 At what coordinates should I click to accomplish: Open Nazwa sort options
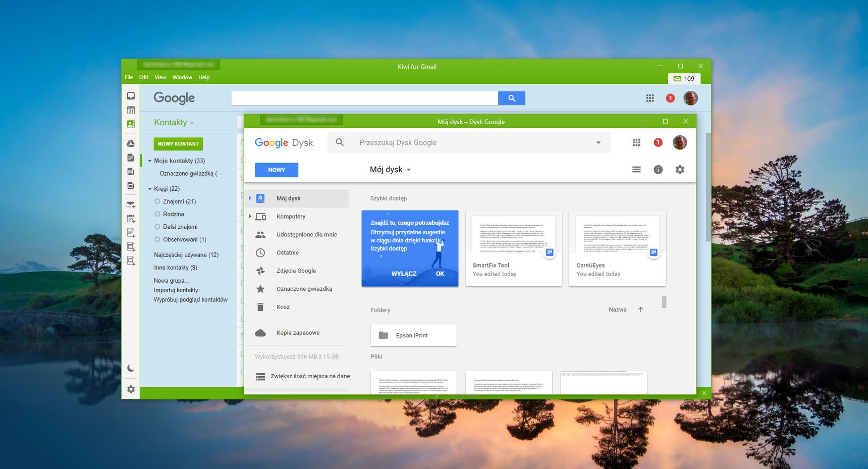click(x=618, y=310)
